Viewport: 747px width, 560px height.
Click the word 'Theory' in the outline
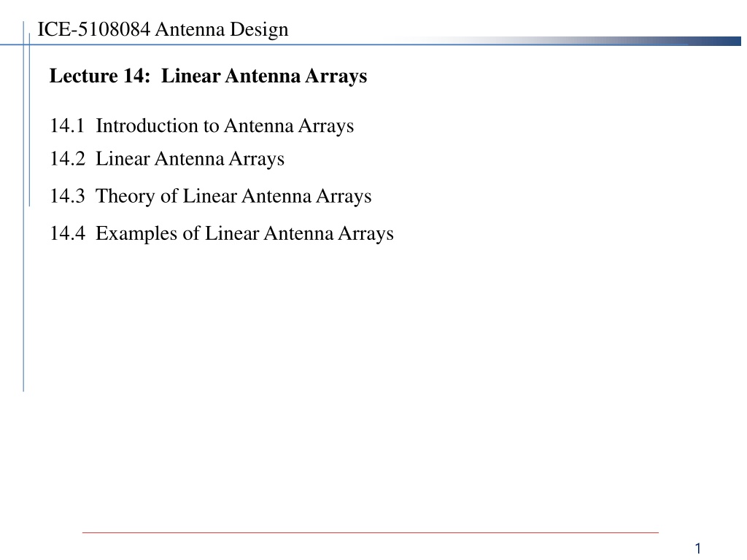[x=125, y=197]
